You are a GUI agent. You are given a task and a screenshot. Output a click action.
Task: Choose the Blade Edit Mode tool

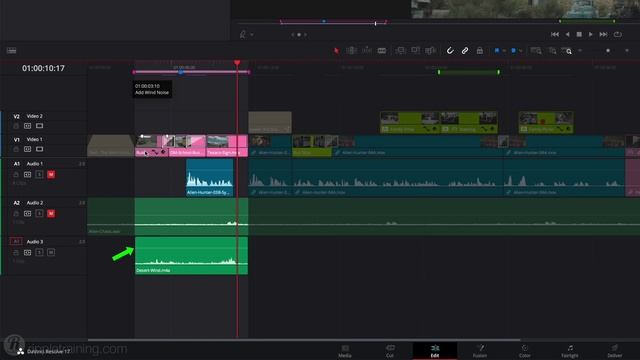coord(382,51)
